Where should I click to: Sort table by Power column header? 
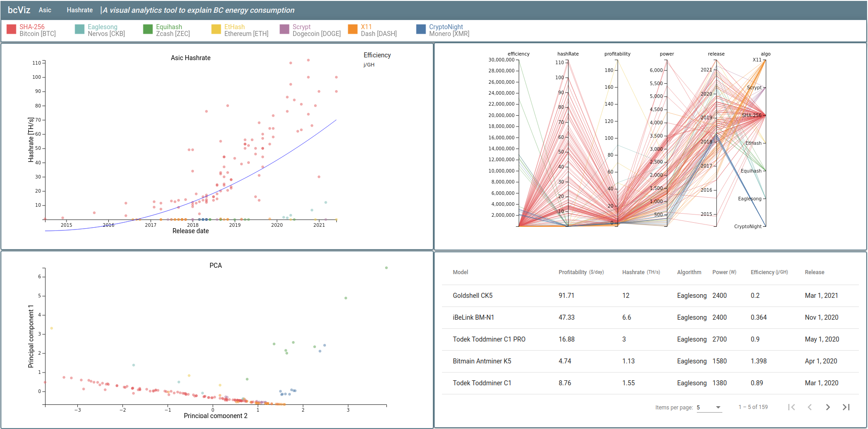724,272
